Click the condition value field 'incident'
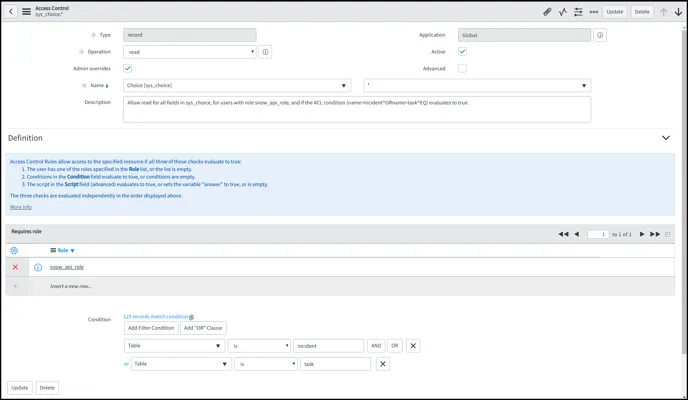 pyautogui.click(x=329, y=346)
